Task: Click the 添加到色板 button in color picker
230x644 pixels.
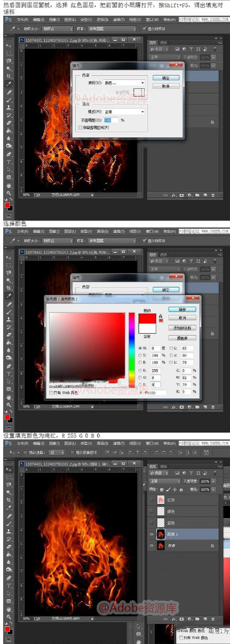Action: (182, 328)
